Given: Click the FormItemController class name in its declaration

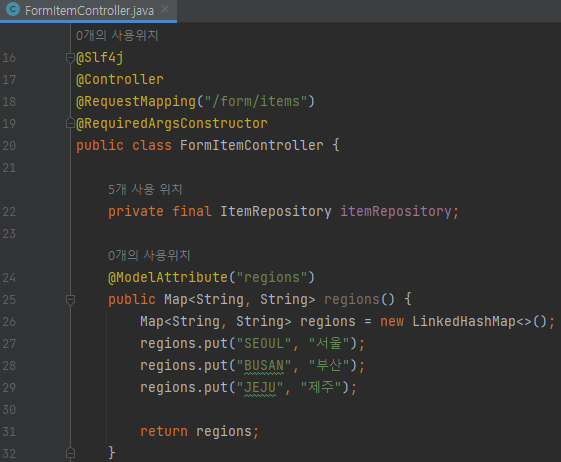Looking at the screenshot, I should [252, 145].
